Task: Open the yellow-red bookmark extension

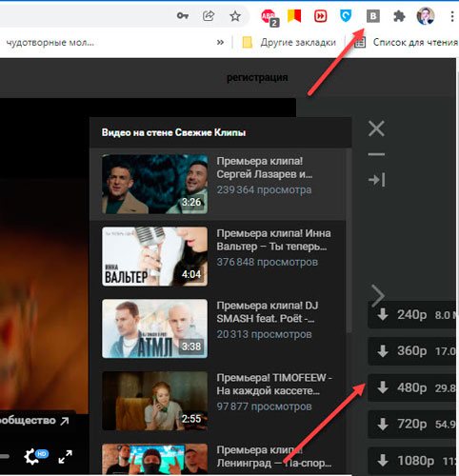Action: pos(294,15)
